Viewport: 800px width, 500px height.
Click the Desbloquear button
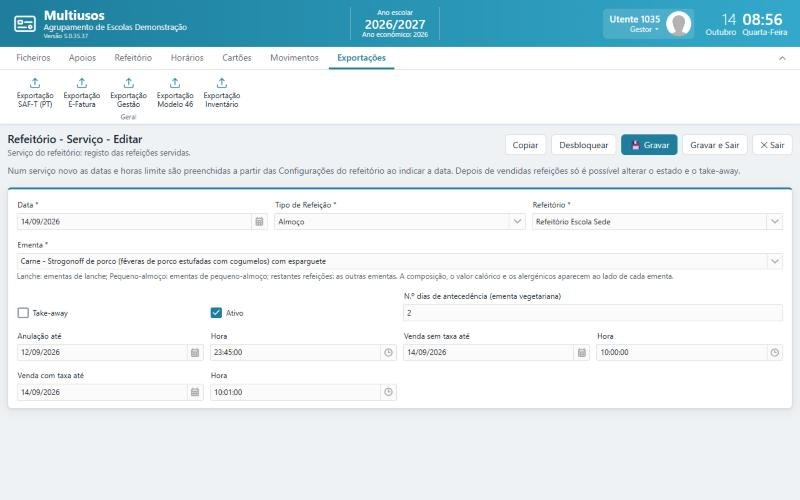pos(584,145)
